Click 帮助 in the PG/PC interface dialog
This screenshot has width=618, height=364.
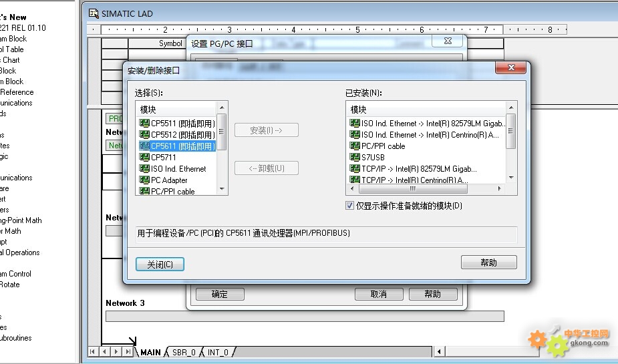point(433,294)
